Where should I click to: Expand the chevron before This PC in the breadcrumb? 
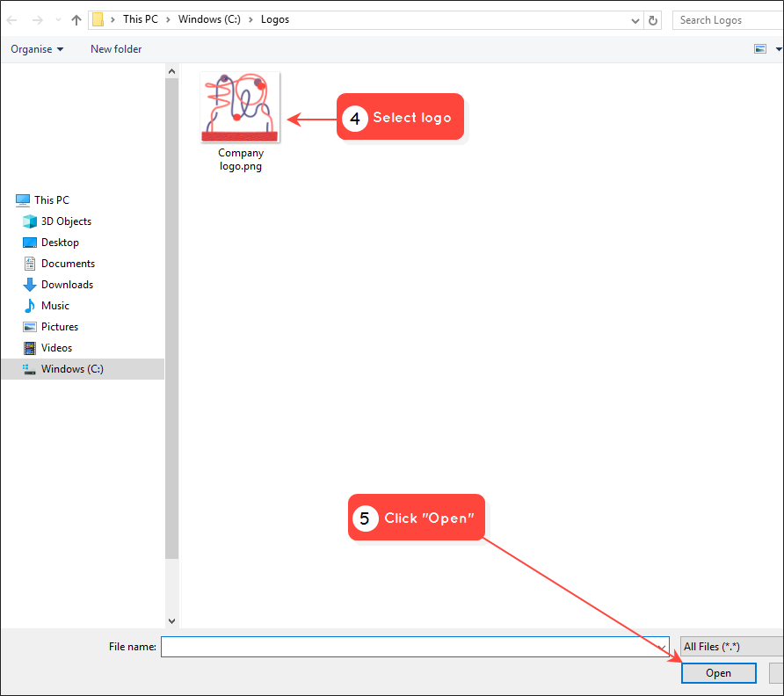click(x=113, y=19)
